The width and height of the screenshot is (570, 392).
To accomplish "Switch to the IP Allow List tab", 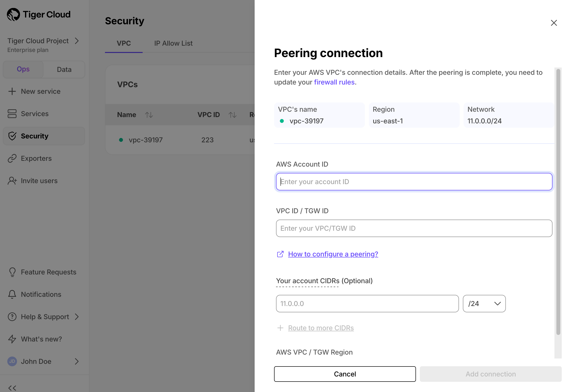I will click(173, 43).
